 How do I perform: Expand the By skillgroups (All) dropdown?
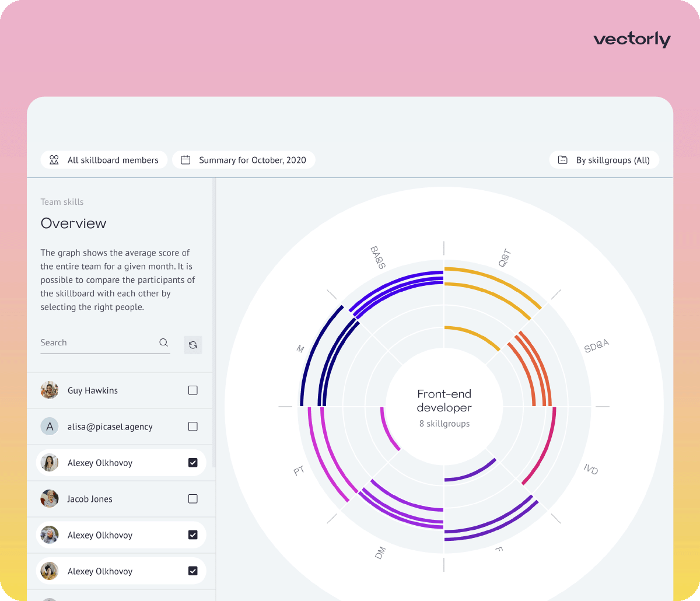pos(604,160)
